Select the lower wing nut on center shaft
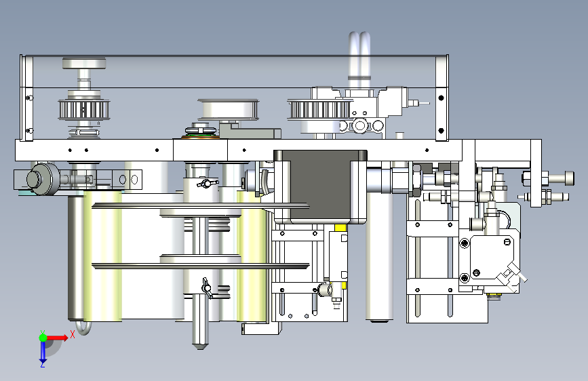The width and height of the screenshot is (588, 381). (x=206, y=288)
